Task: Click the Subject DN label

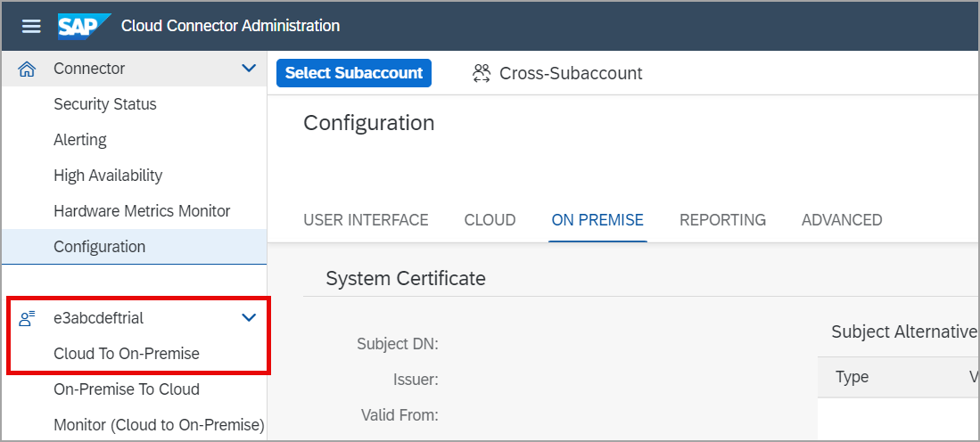Action: [398, 343]
